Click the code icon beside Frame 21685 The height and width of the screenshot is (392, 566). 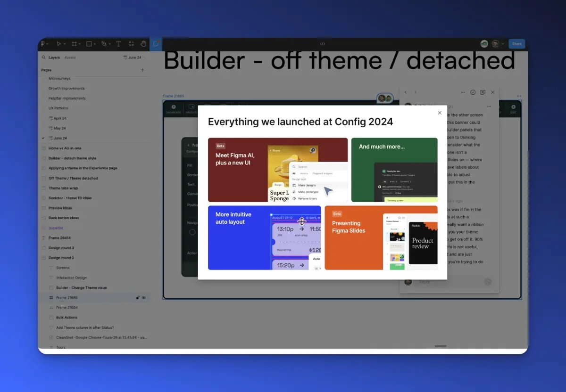pyautogui.click(x=519, y=96)
